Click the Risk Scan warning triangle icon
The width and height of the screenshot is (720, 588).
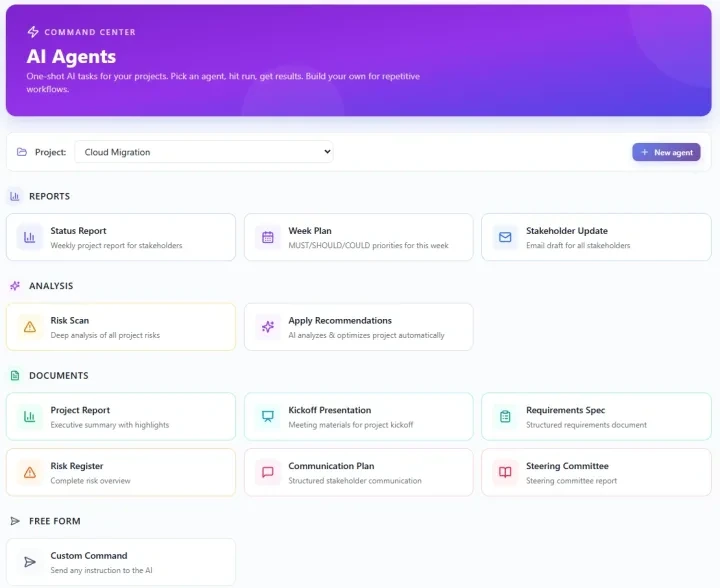point(30,327)
